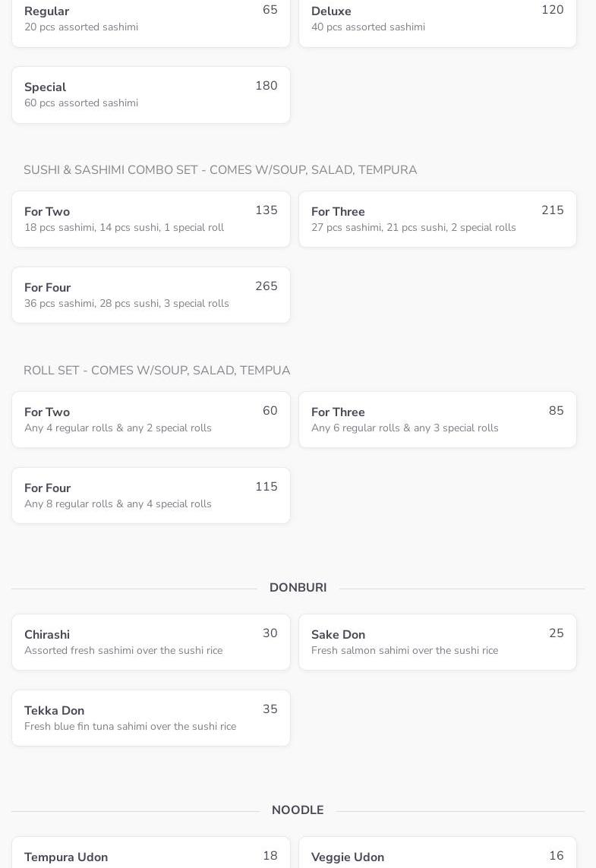Click the Noodle section heading
Viewport: 596px width, 868px height.
[x=298, y=810]
